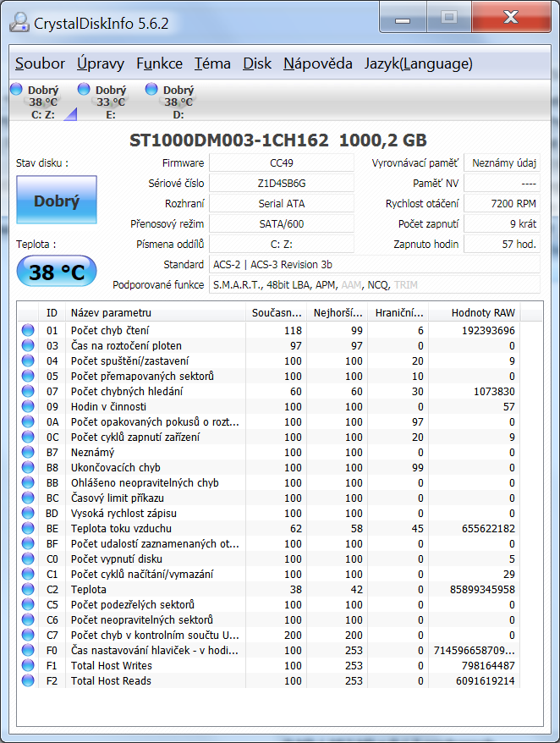Image resolution: width=560 pixels, height=743 pixels.
Task: Click the Písmena oddílů field C: Z:
Action: pyautogui.click(x=282, y=245)
